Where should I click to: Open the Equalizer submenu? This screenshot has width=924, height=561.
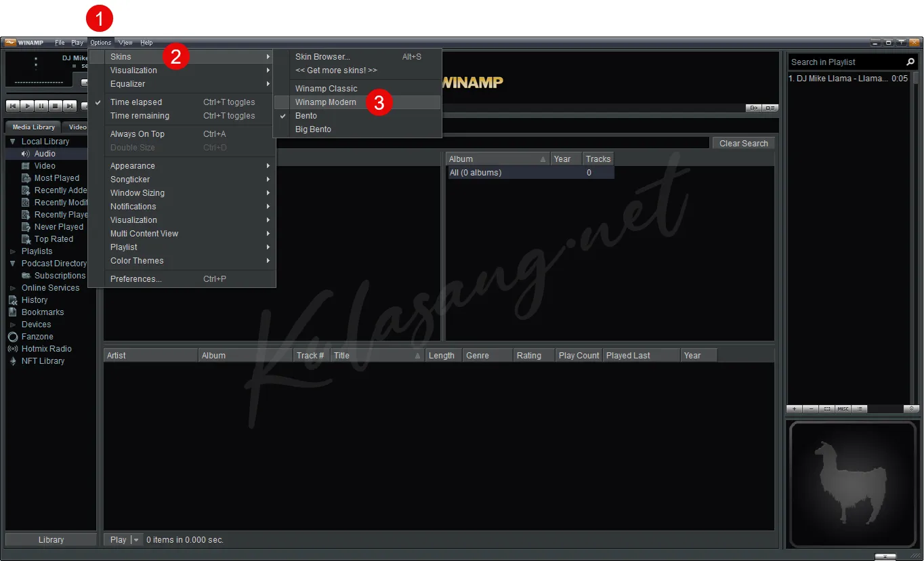pyautogui.click(x=182, y=84)
